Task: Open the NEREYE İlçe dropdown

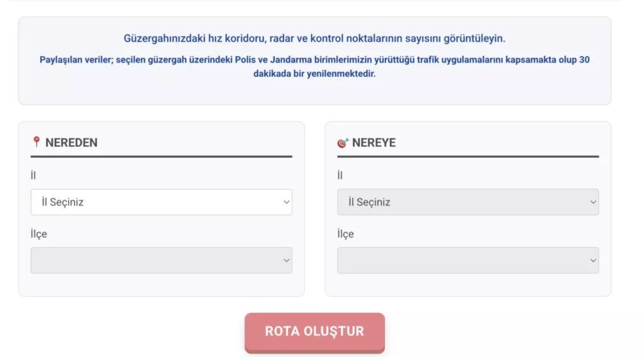Action: [467, 260]
